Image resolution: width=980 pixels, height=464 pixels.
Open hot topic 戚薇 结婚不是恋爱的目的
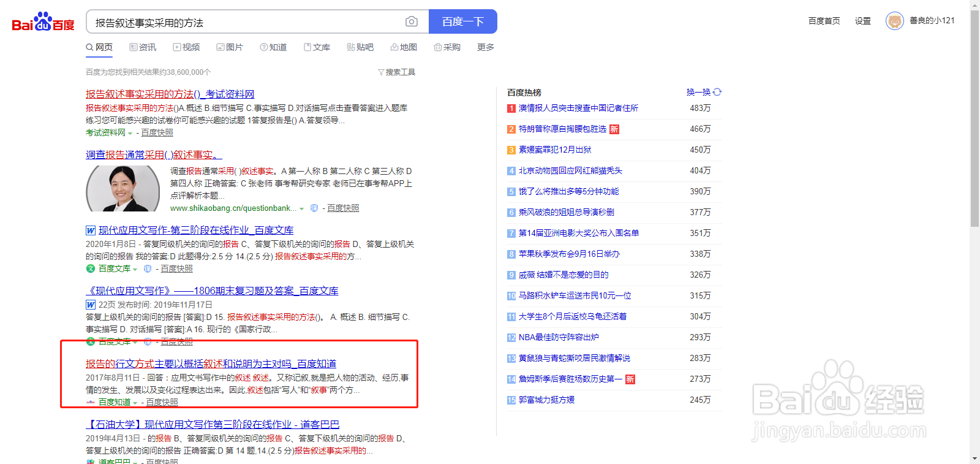click(563, 275)
